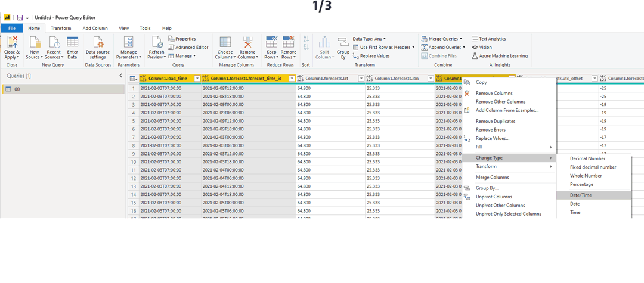644x283 pixels.
Task: Sort descending with Z-A icon
Action: [x=305, y=48]
